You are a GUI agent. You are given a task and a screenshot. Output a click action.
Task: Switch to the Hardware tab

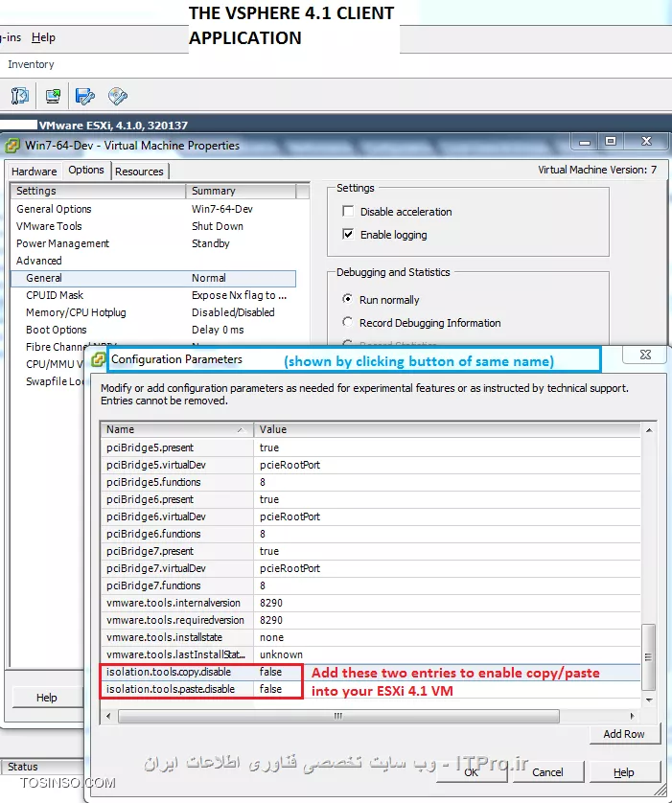pos(34,172)
